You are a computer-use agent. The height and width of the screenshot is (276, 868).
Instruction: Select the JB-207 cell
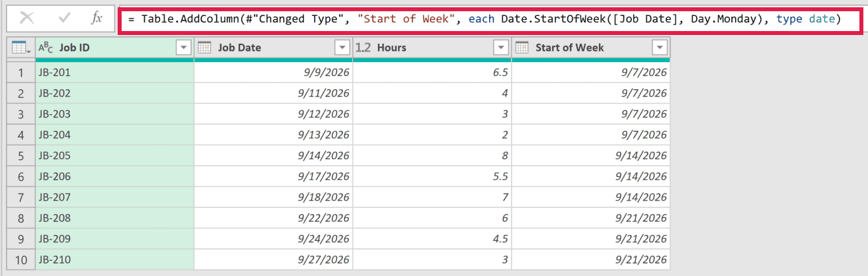click(114, 197)
